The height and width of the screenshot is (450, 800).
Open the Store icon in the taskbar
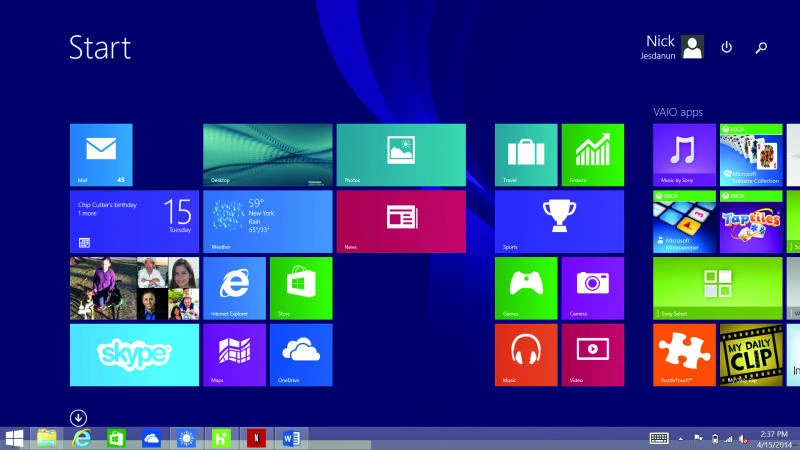(116, 438)
